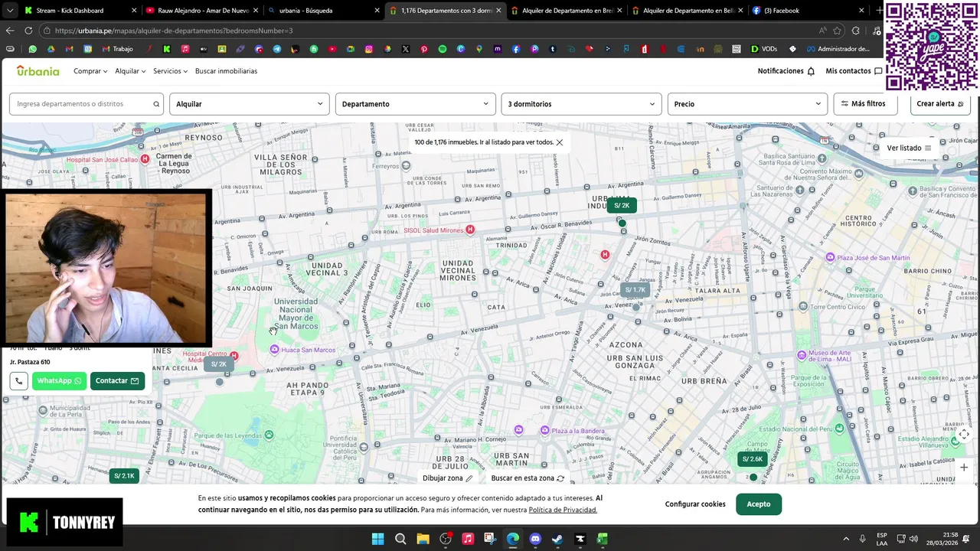The height and width of the screenshot is (551, 980).
Task: Click Dibujar zona on map
Action: pos(448,478)
